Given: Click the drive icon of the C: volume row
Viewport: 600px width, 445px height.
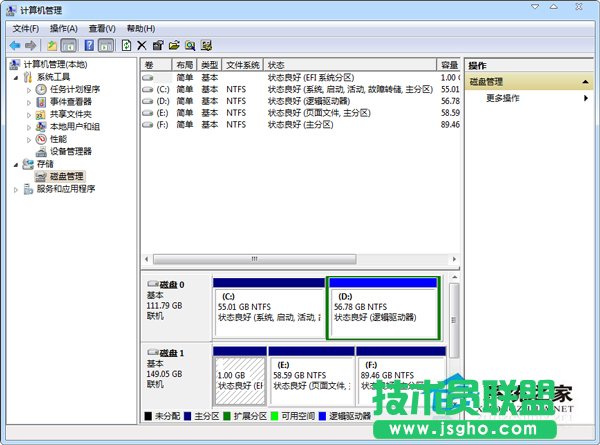Looking at the screenshot, I should point(147,90).
